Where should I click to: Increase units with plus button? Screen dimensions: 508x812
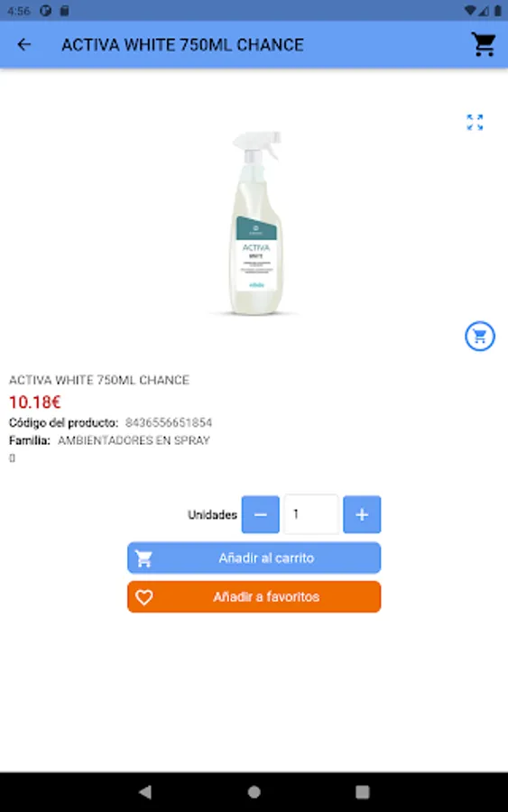tap(362, 514)
